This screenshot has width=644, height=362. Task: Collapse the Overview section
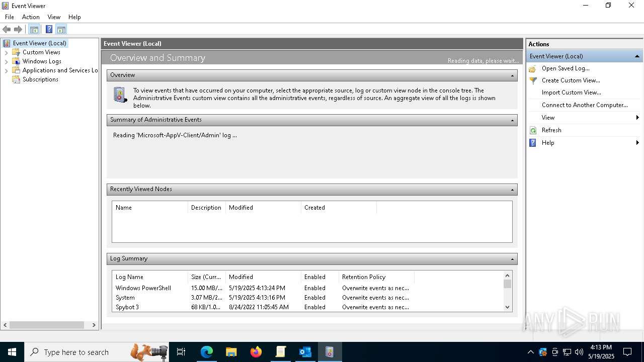(512, 75)
